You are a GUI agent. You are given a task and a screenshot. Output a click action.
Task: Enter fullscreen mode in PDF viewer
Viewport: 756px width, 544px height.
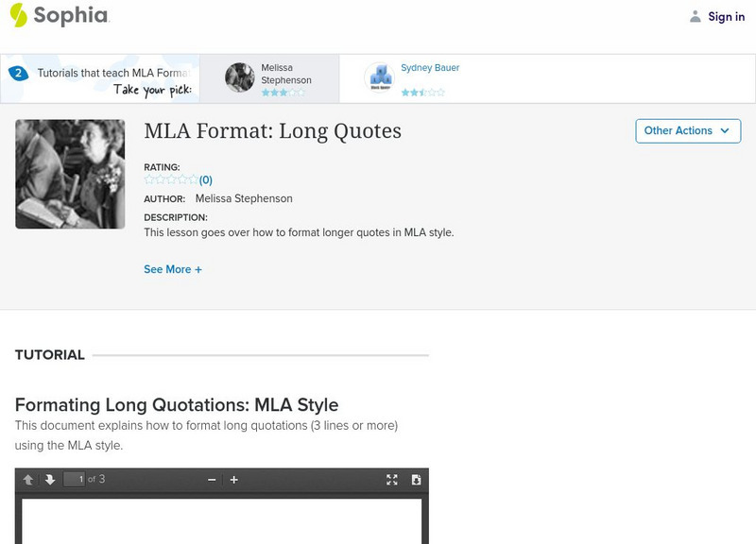(x=392, y=480)
